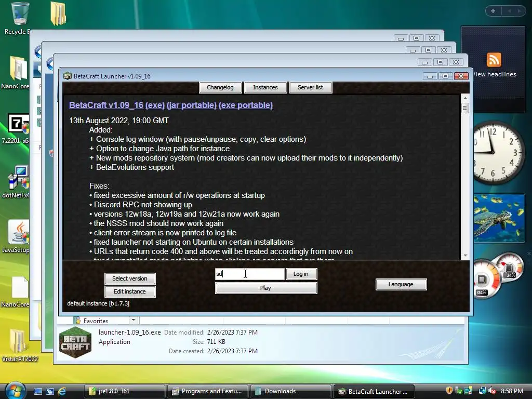Switch to Downloads taskbar window
The width and height of the screenshot is (532, 399).
[x=290, y=391]
